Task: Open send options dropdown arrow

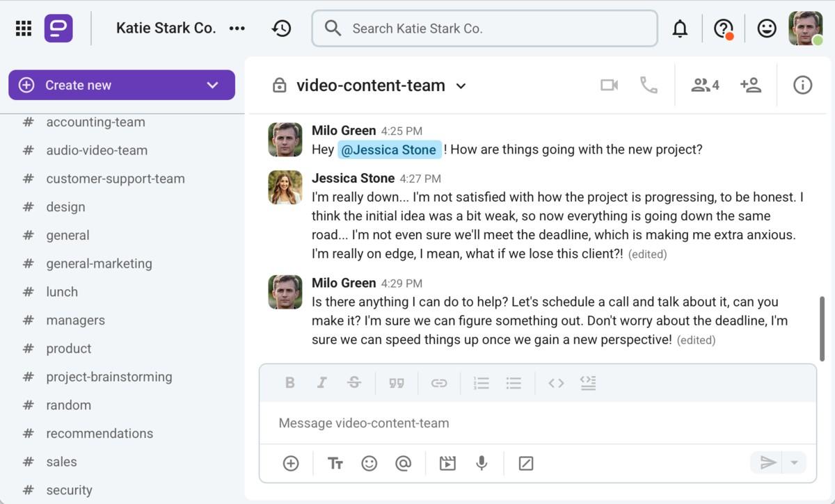Action: click(x=794, y=463)
